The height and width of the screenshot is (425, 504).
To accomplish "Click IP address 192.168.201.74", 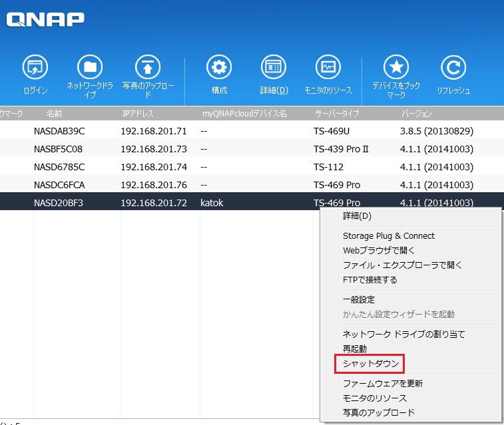I will click(154, 167).
